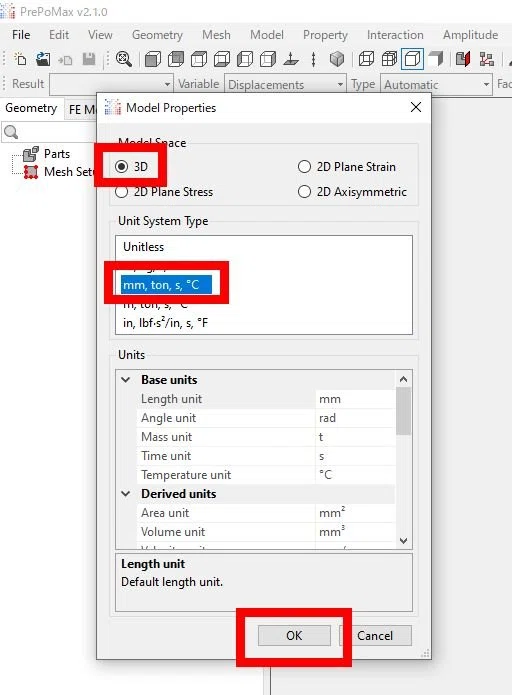This screenshot has height=695, width=512.
Task: Click the units list scroll up arrow
Action: pyautogui.click(x=403, y=379)
